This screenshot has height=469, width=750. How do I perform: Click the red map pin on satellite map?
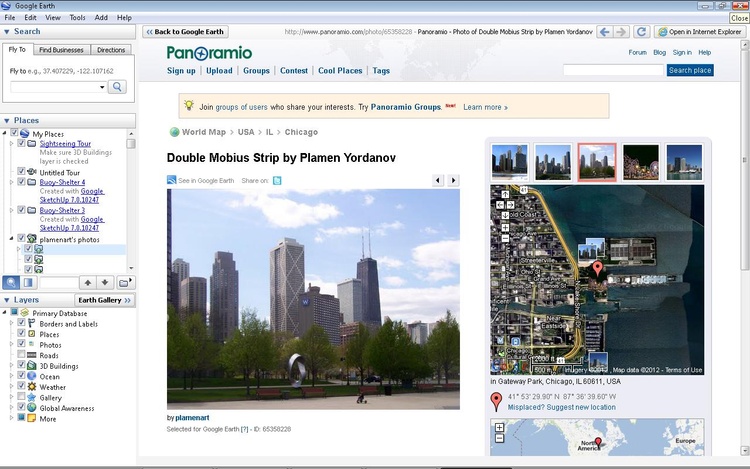(x=598, y=268)
